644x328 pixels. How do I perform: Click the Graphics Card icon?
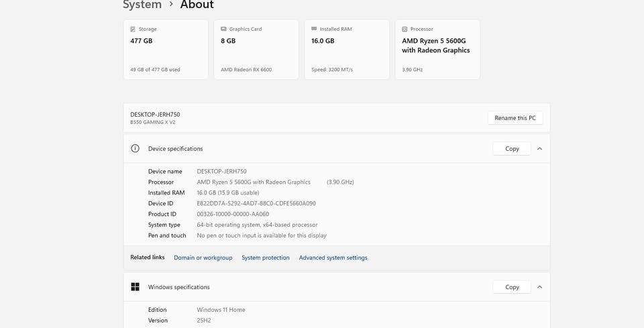(x=223, y=30)
